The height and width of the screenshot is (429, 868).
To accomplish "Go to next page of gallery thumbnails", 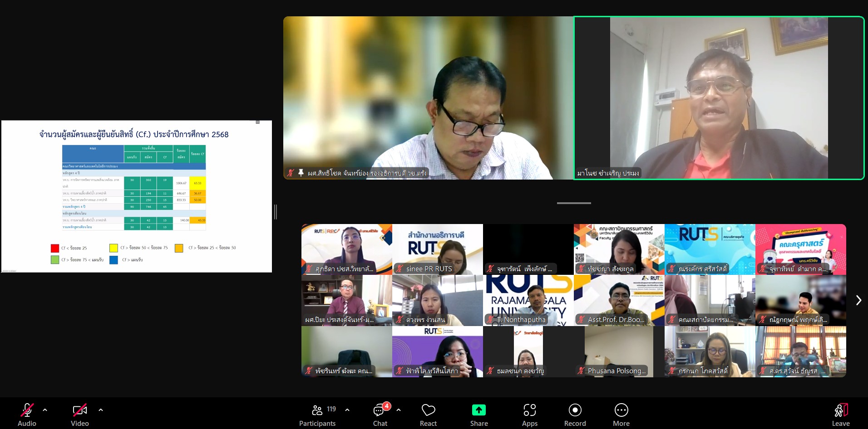I will click(858, 300).
